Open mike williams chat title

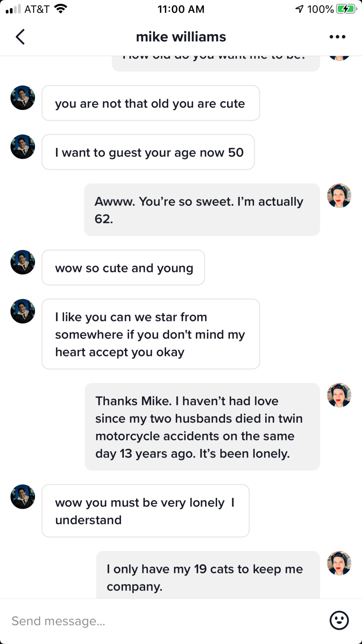coord(181,37)
